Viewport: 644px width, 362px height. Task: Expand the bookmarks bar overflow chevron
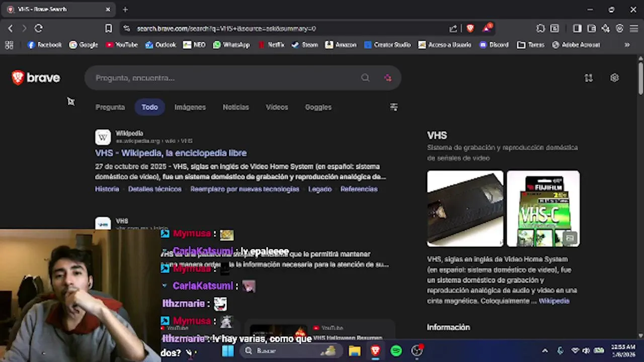627,45
